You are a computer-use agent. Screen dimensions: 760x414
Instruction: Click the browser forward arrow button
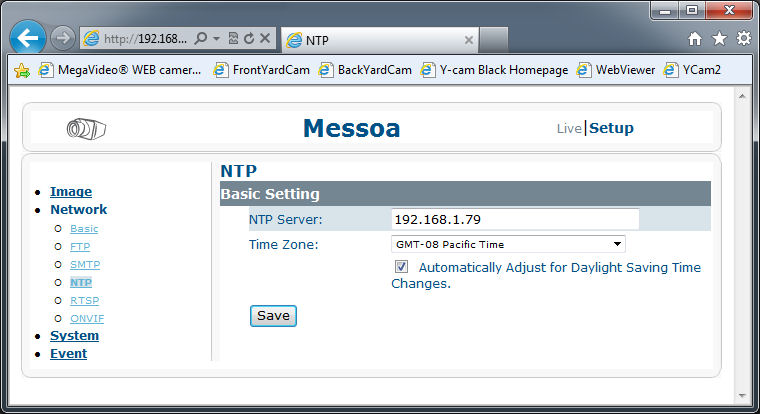pos(63,39)
